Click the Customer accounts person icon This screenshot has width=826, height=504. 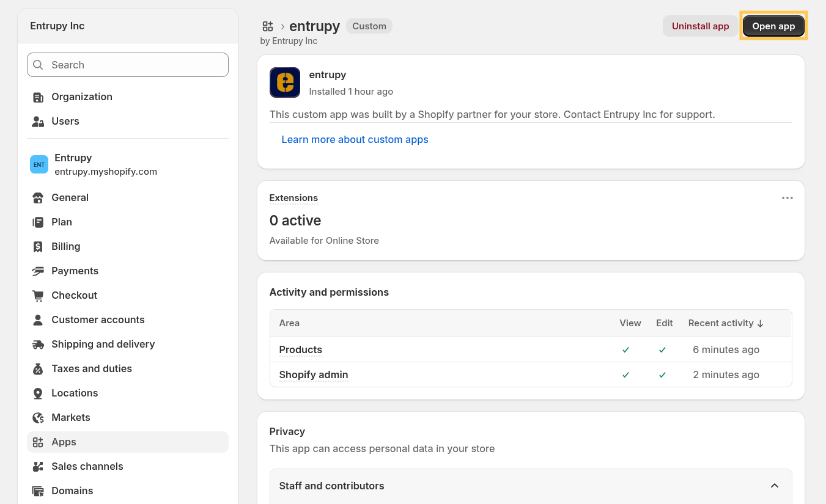coord(38,320)
